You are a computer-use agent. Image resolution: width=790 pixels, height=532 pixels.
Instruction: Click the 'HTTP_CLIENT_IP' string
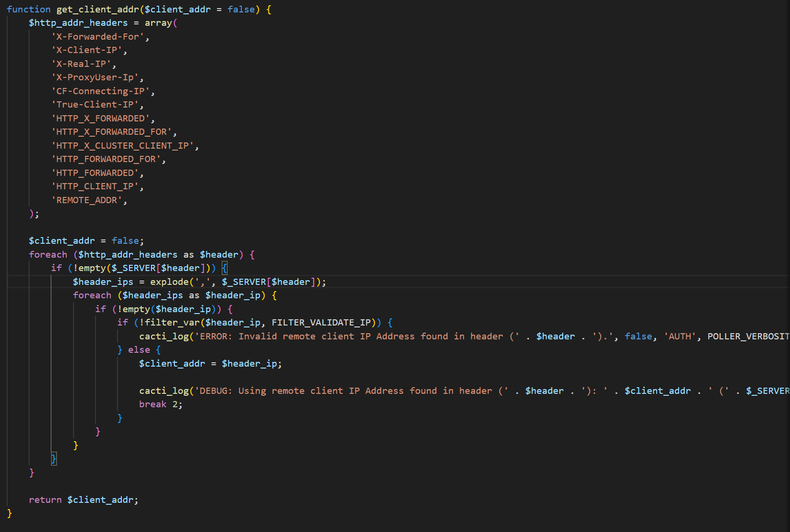(x=95, y=186)
